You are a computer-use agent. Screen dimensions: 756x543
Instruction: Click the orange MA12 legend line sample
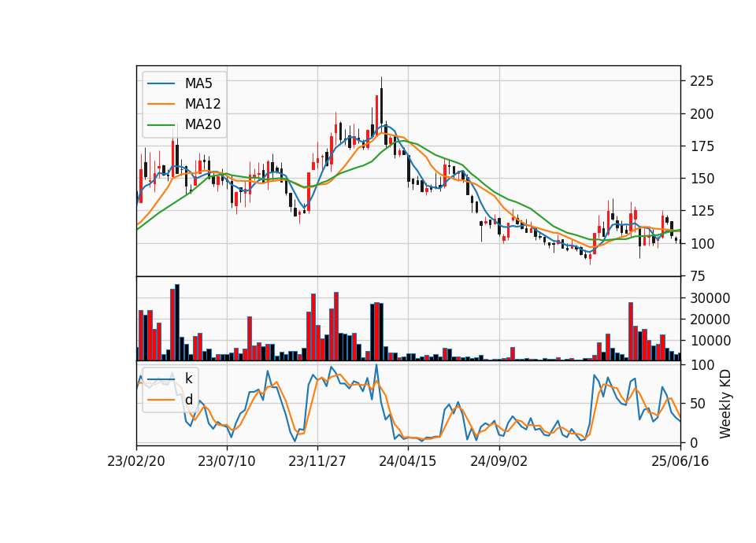[161, 104]
